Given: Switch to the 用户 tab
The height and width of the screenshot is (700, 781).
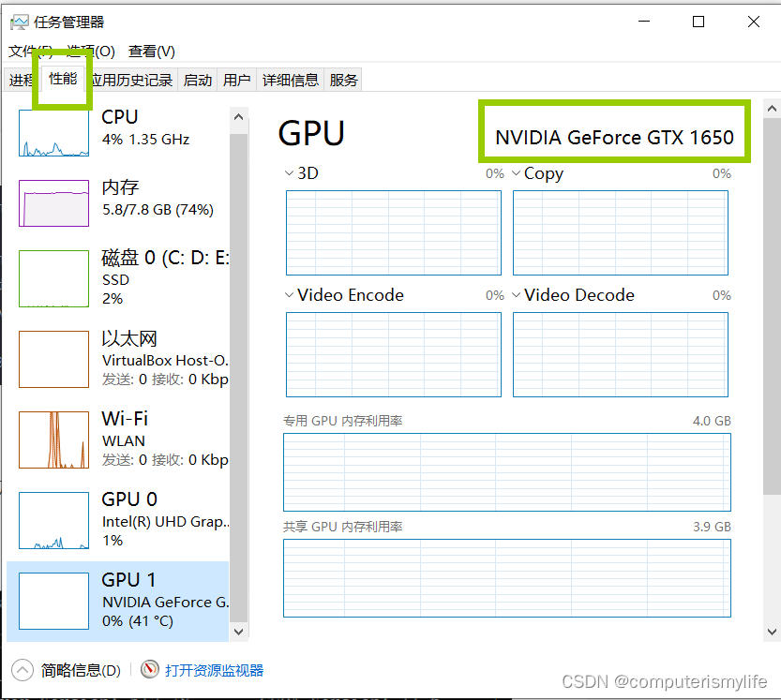Looking at the screenshot, I should (x=236, y=81).
